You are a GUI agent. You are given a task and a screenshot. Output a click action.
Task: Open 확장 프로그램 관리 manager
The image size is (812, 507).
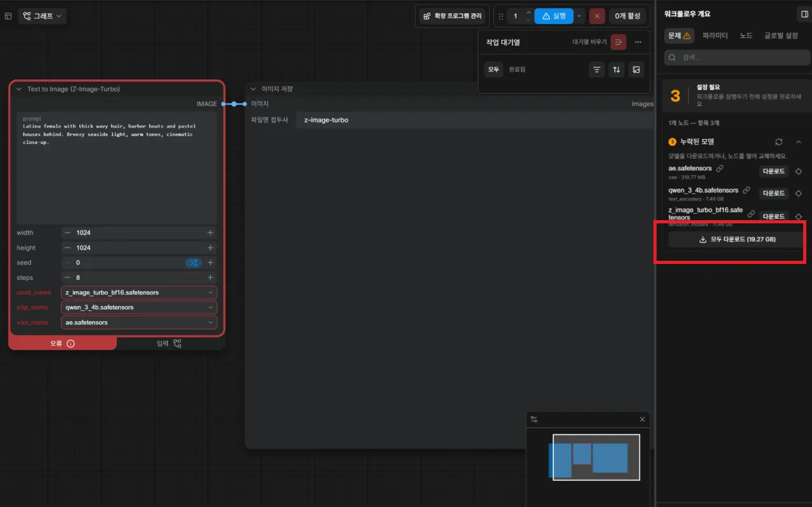point(452,16)
